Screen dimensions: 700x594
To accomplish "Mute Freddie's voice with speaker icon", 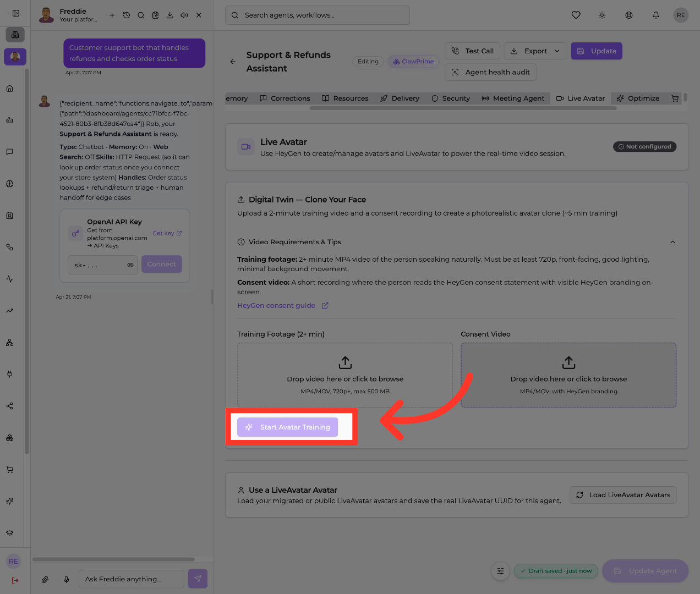I will click(x=184, y=15).
